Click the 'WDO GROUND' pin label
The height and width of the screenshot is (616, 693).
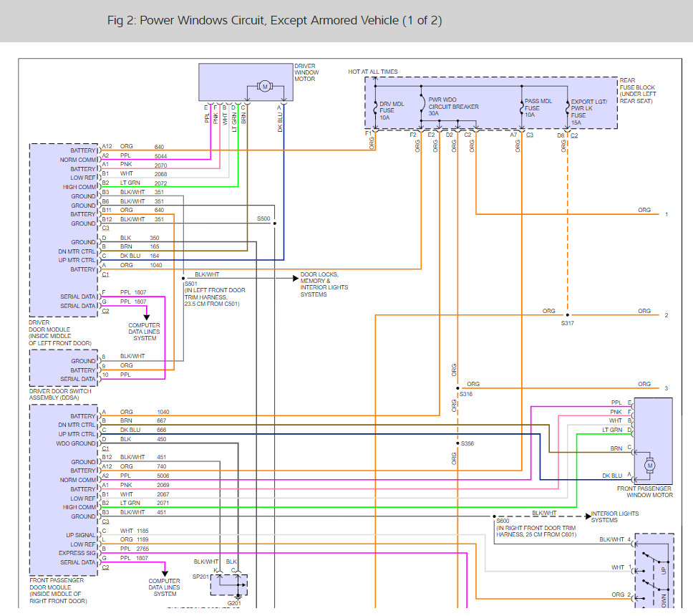pos(76,443)
